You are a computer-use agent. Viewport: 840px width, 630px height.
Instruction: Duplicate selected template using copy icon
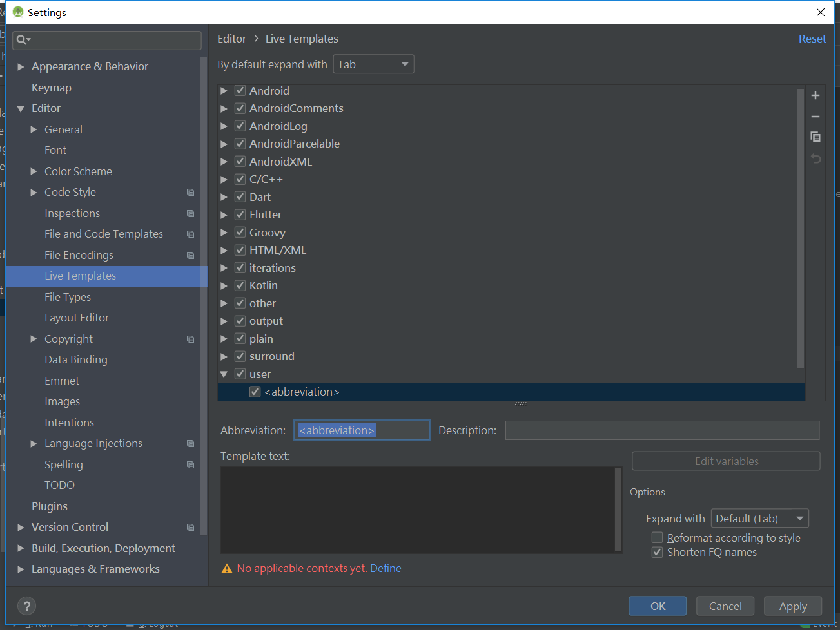[x=816, y=137]
